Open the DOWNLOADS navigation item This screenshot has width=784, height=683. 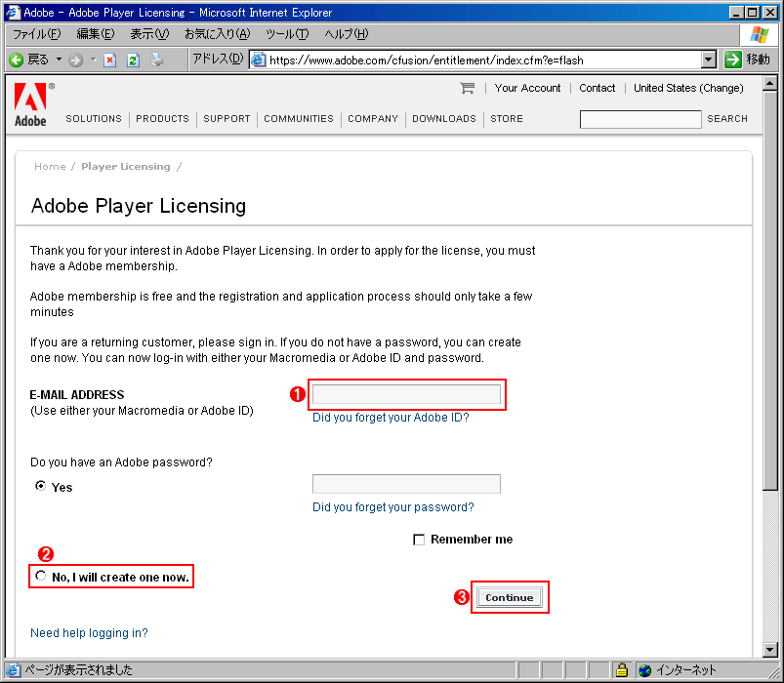click(444, 119)
